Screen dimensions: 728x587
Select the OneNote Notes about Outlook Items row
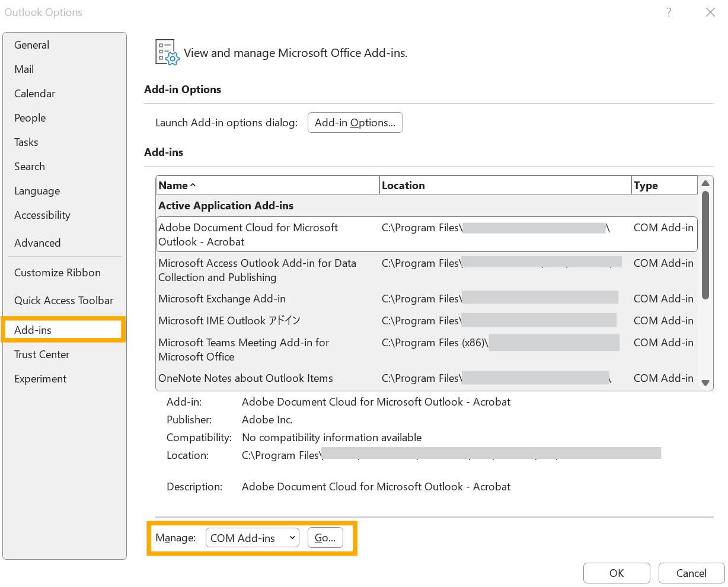click(427, 378)
